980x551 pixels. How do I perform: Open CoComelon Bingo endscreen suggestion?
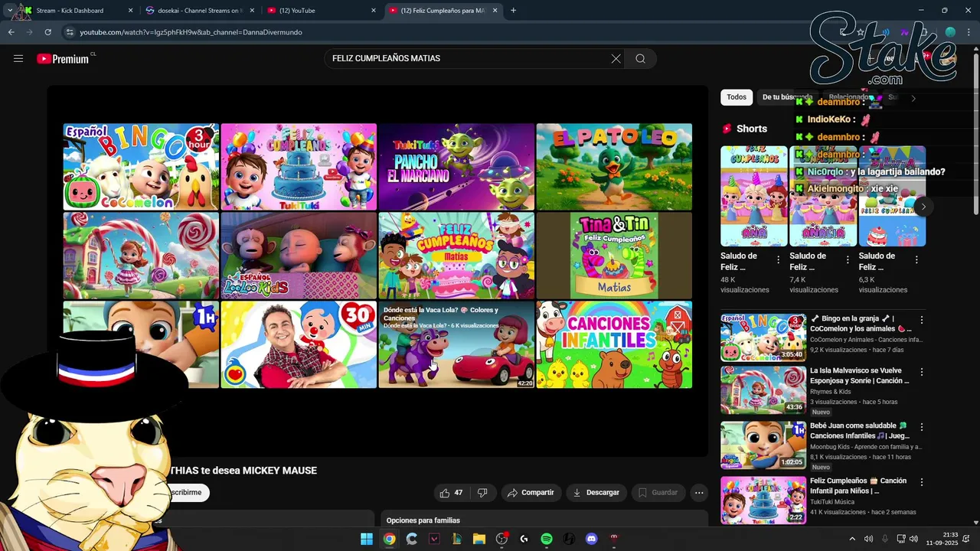[x=141, y=167]
